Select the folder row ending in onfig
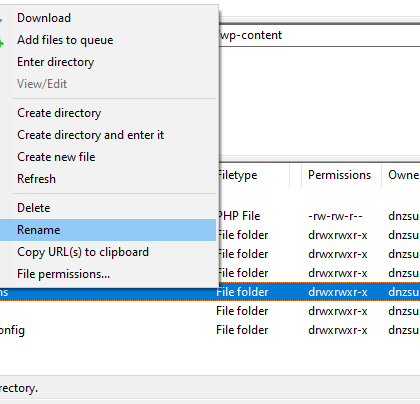This screenshot has width=420, height=404. coord(210,330)
